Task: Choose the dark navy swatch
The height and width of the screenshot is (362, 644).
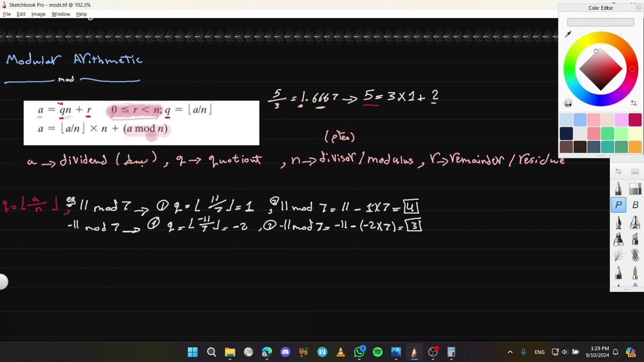Action: (x=566, y=133)
